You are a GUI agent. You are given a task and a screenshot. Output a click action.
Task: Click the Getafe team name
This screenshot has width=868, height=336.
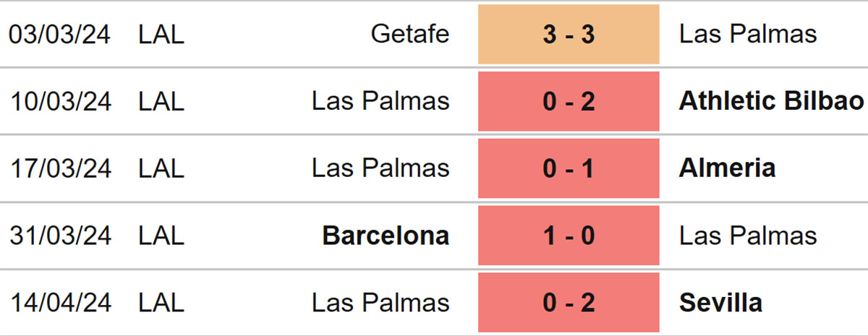(x=410, y=34)
